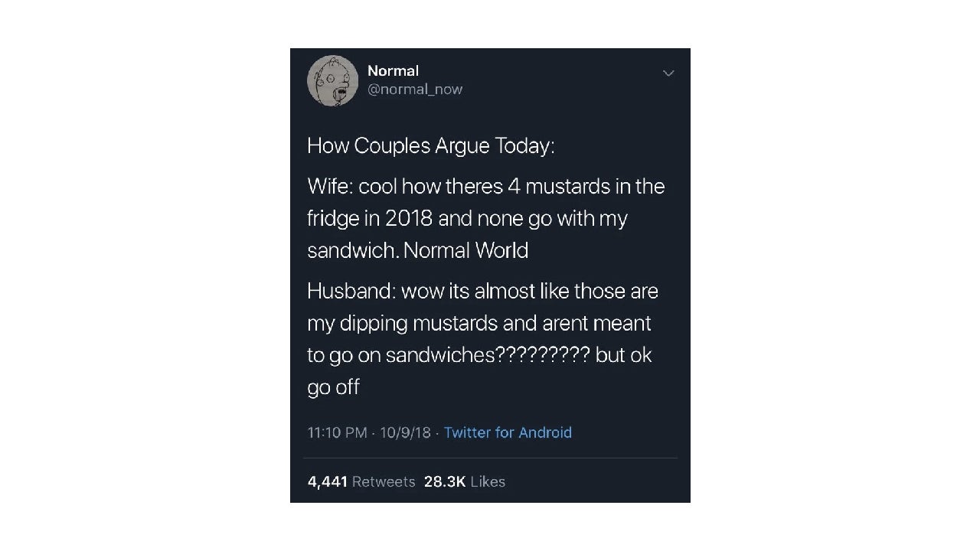This screenshot has width=980, height=551.
Task: Click the Likes count number 28.3K
Action: point(445,481)
